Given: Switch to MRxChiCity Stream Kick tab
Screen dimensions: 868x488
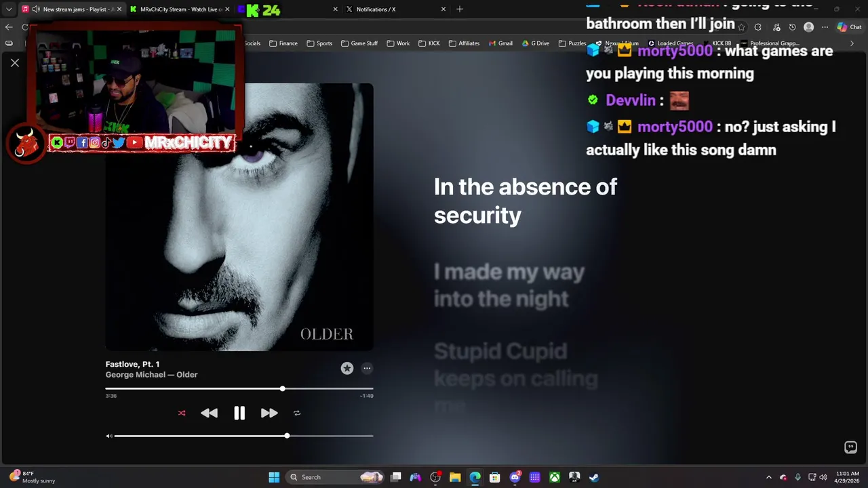Looking at the screenshot, I should tap(180, 9).
